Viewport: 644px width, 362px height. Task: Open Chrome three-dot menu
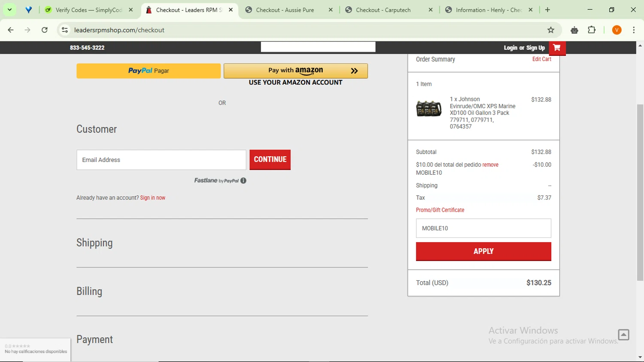(634, 30)
